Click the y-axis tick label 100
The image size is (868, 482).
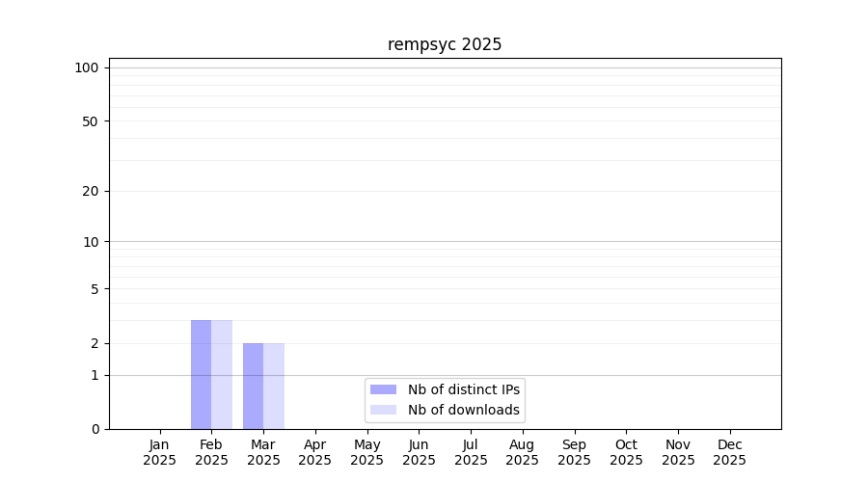tap(87, 67)
